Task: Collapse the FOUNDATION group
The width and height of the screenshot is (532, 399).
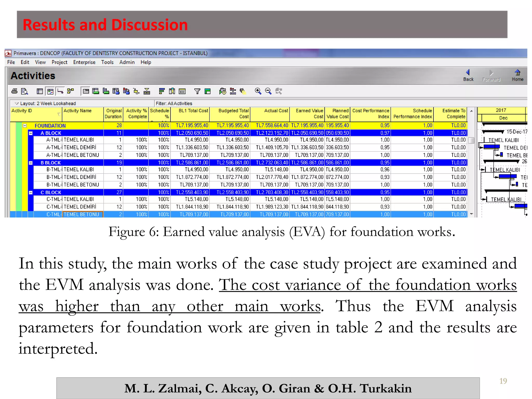Action: pos(25,126)
